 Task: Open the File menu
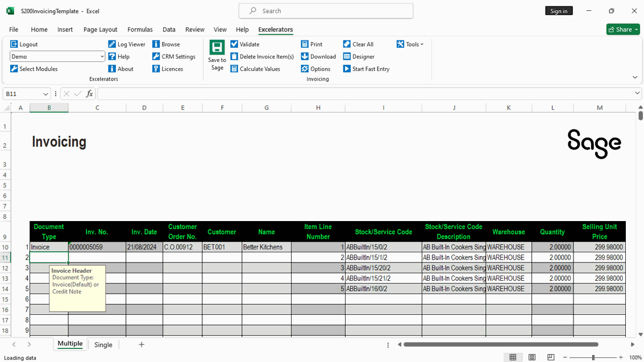pos(14,30)
